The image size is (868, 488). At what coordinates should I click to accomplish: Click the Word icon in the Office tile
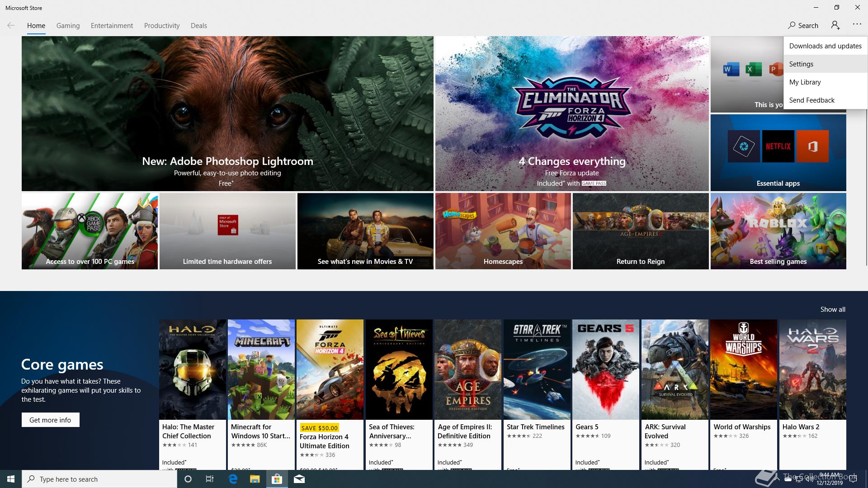[x=731, y=70]
